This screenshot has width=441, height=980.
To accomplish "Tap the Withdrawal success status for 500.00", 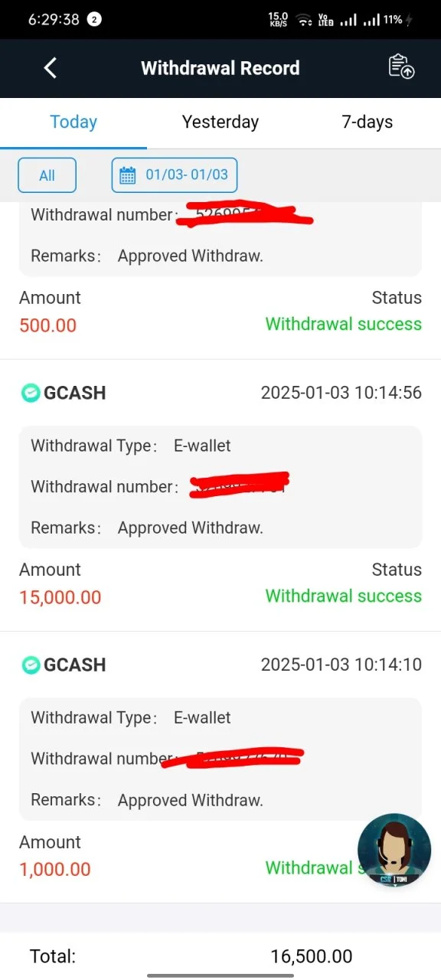I will [344, 324].
